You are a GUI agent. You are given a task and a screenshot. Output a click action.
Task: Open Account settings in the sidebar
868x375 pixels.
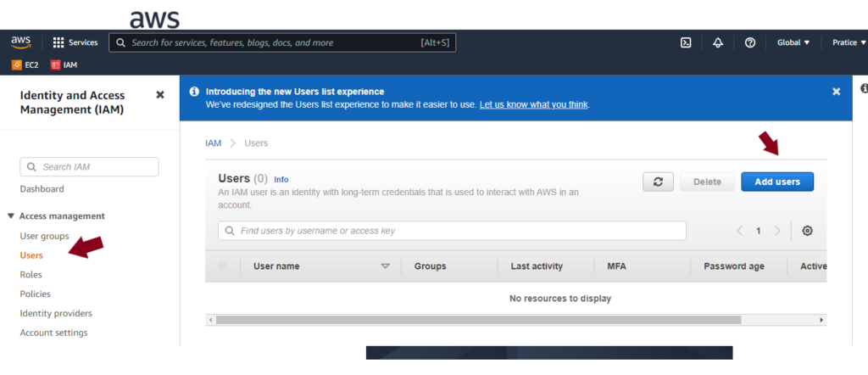pyautogui.click(x=53, y=333)
